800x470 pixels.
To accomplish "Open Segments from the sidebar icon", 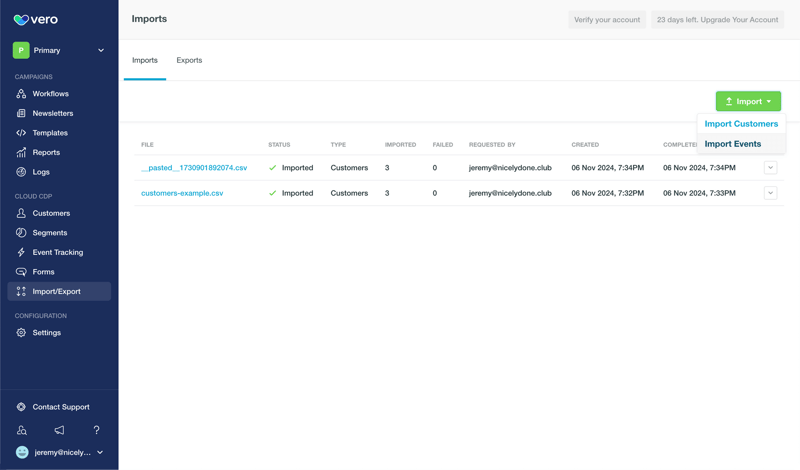I will pyautogui.click(x=21, y=233).
